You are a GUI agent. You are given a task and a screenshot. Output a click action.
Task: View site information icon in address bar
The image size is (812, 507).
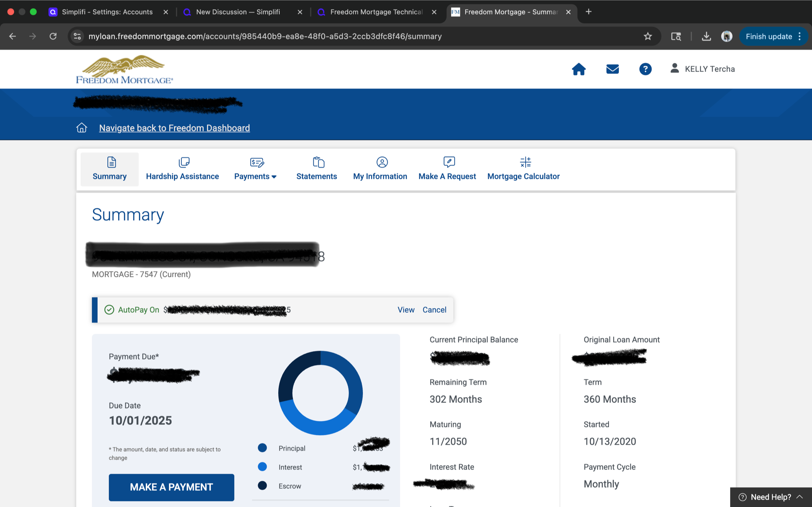click(x=77, y=36)
